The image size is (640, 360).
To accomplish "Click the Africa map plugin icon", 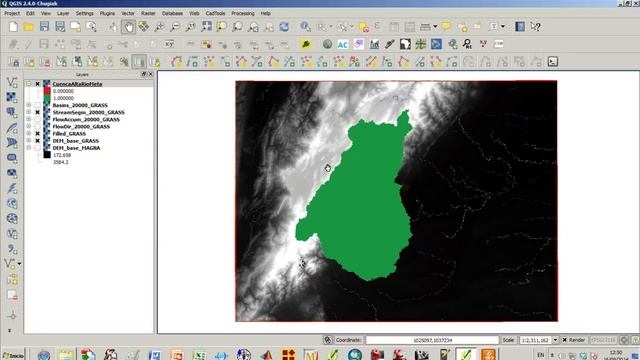I will pos(405,44).
